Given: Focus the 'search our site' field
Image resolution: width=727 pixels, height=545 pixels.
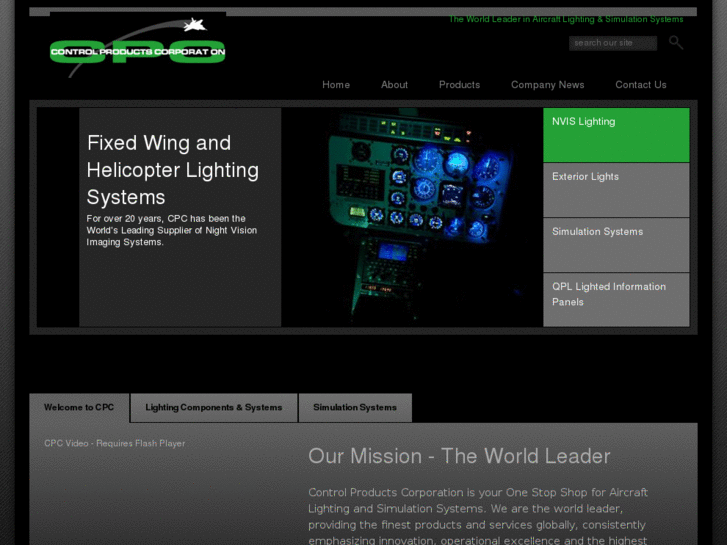Looking at the screenshot, I should click(612, 43).
